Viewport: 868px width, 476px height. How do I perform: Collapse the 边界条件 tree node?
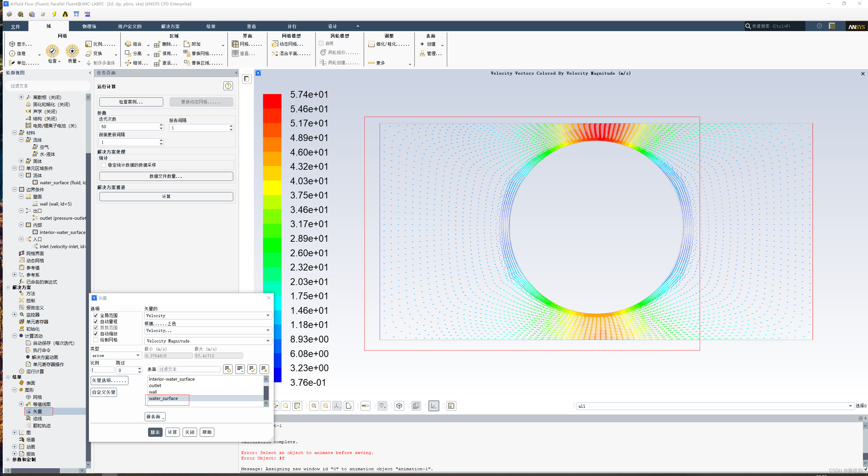(15, 189)
